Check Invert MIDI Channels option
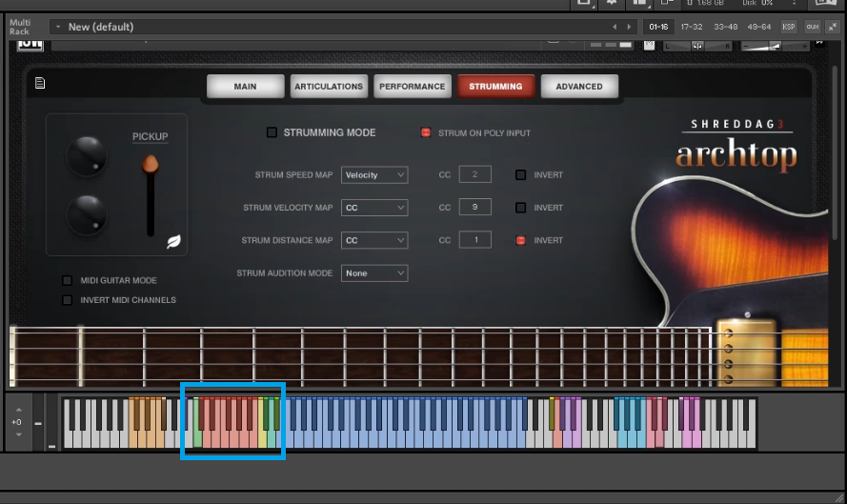The width and height of the screenshot is (847, 504). [67, 300]
